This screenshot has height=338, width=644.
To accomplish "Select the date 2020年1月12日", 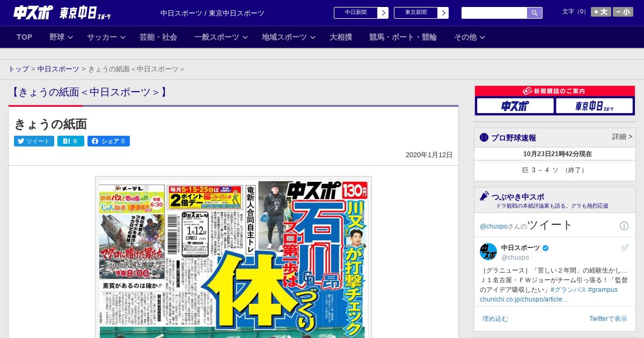I will coord(429,155).
